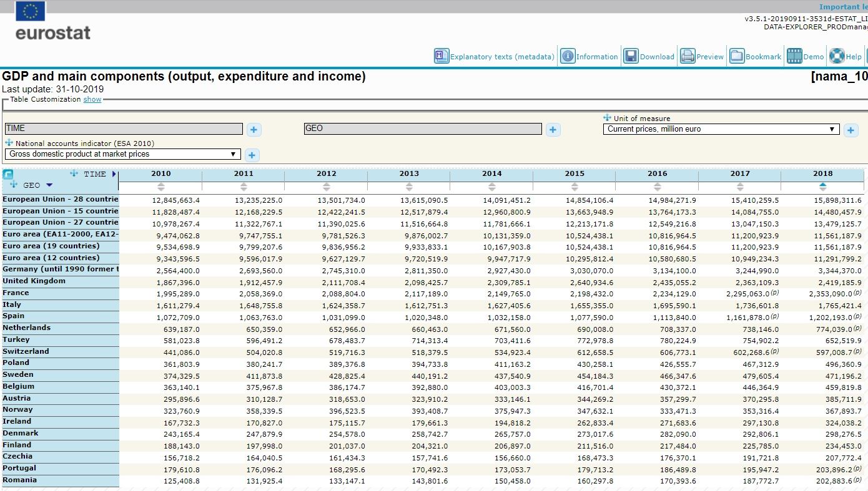Click the Bookmark folder icon

pos(737,56)
